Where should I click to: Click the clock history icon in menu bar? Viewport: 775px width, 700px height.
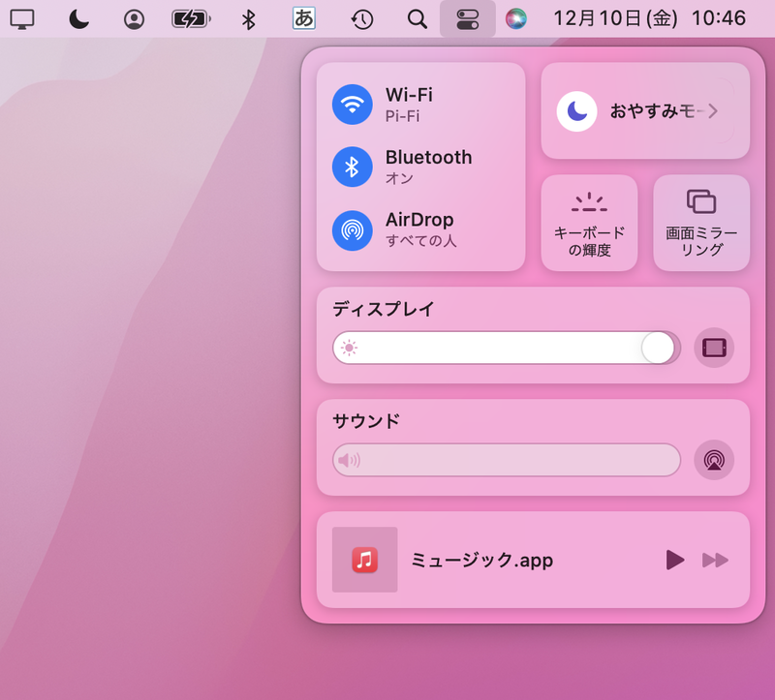(x=360, y=17)
